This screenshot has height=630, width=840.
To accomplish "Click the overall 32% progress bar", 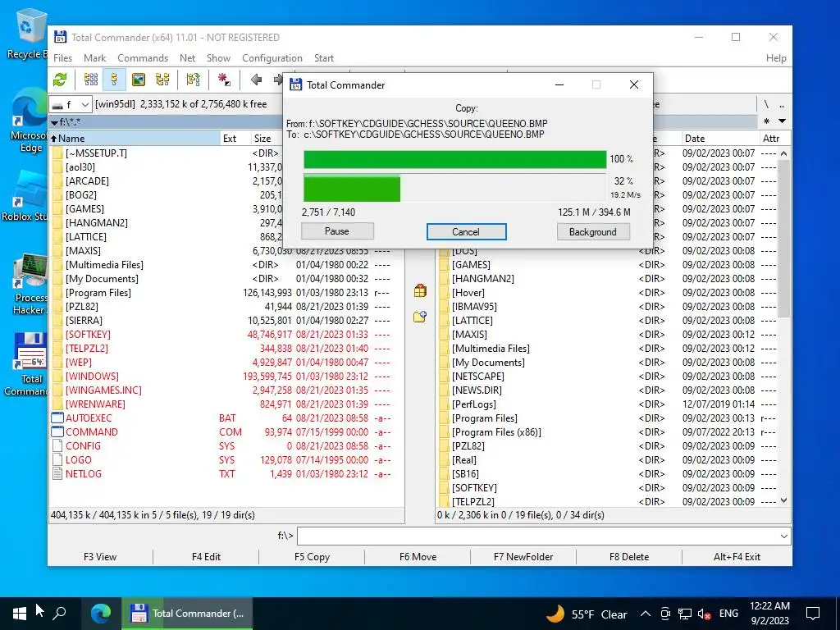I will 454,187.
